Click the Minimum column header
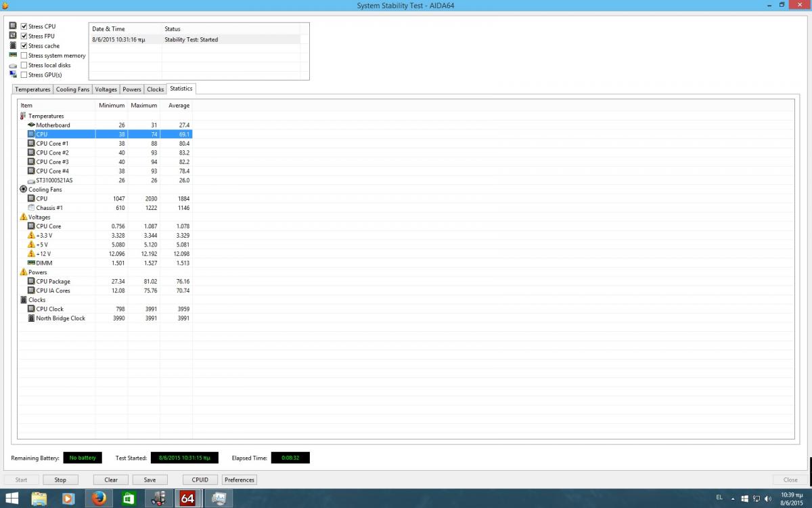 pos(112,106)
